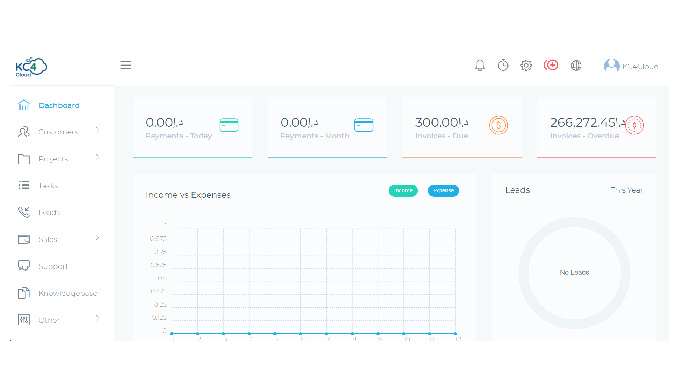Click the Leads phone icon
Image resolution: width=680 pixels, height=390 pixels.
pyautogui.click(x=24, y=212)
